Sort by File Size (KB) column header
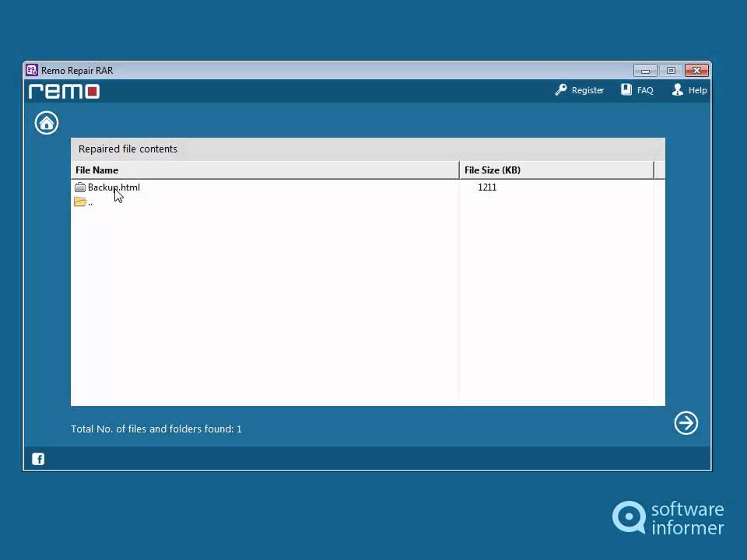This screenshot has height=560, width=747. [556, 170]
